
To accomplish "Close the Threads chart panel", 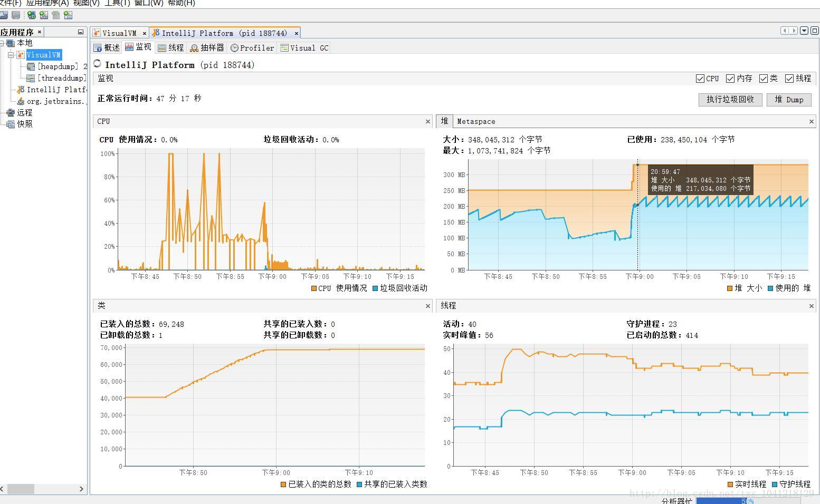I will [812, 306].
